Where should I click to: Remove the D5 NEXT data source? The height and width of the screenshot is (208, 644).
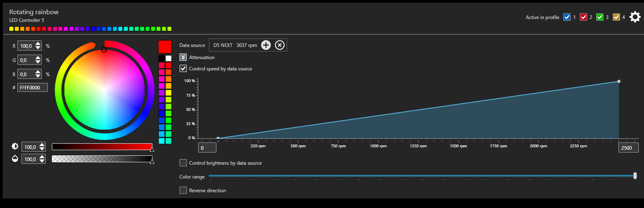click(x=280, y=45)
